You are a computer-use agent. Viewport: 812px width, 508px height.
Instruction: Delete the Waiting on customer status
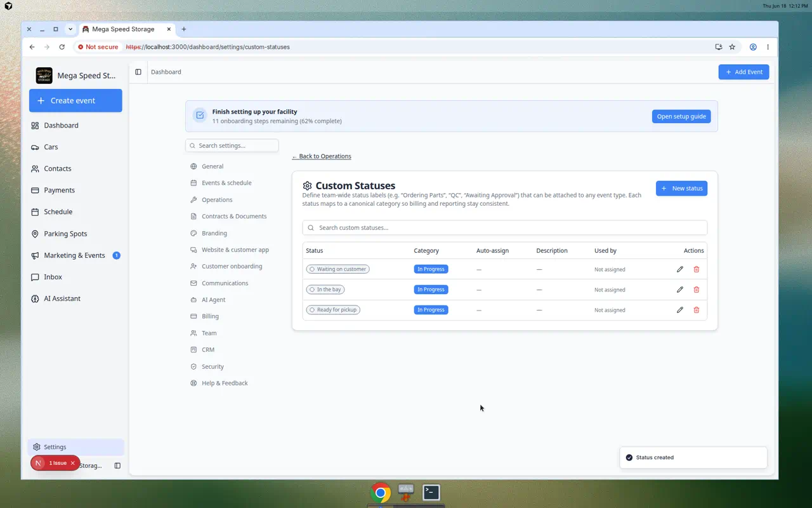coord(696,269)
